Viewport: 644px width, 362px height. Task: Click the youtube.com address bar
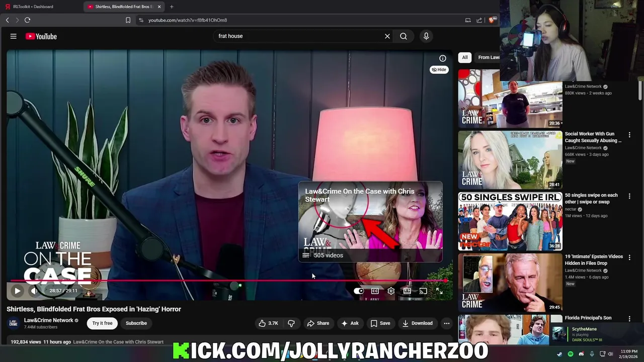click(x=302, y=20)
